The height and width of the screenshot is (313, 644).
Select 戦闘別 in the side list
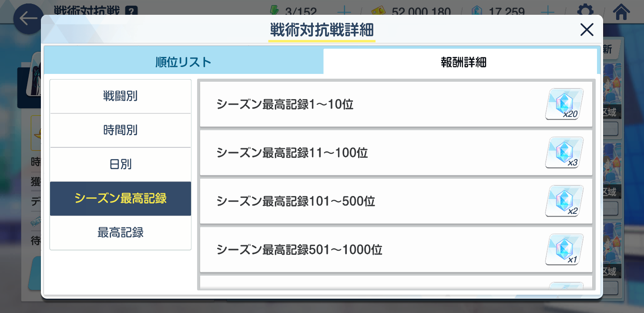click(121, 97)
